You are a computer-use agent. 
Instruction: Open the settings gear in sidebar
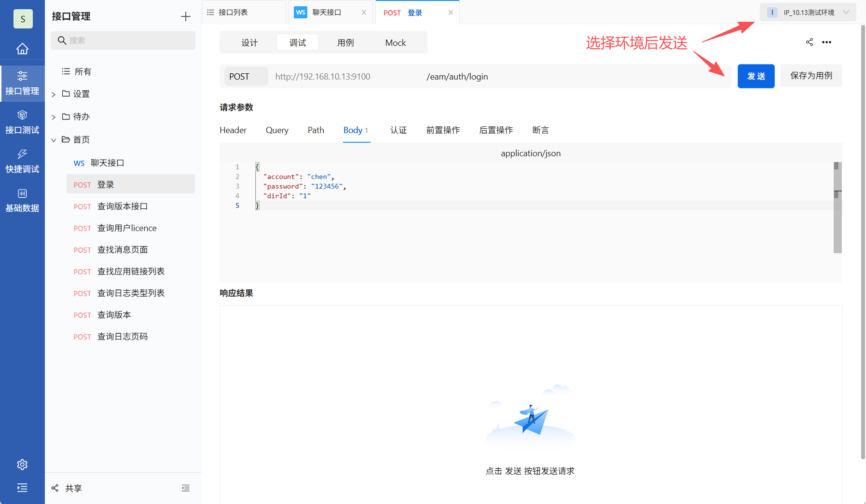pyautogui.click(x=22, y=464)
